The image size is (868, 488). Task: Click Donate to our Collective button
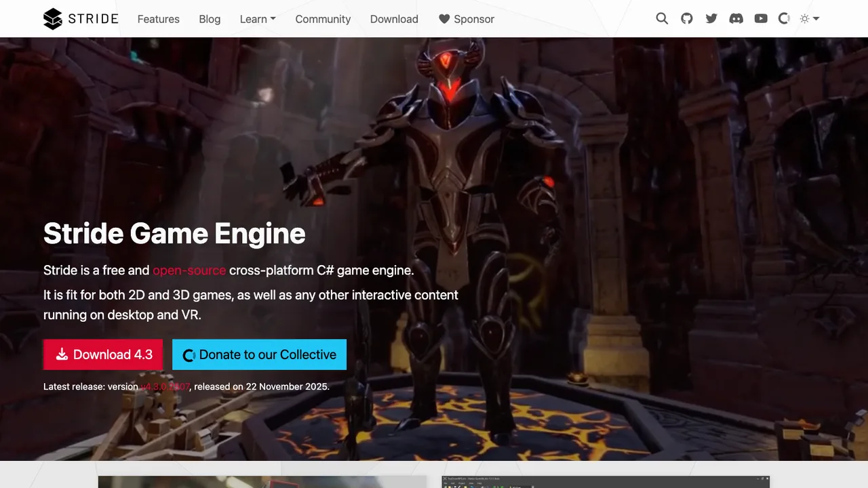click(x=259, y=354)
